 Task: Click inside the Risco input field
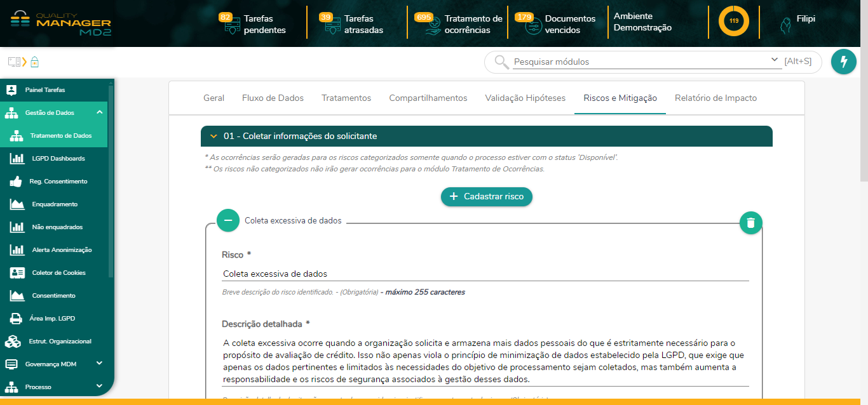pos(445,273)
